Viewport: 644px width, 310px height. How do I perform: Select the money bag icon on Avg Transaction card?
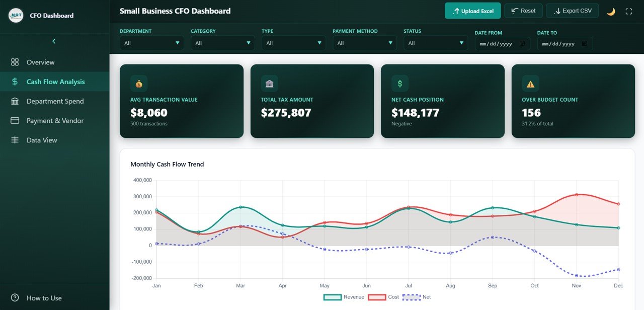(138, 84)
